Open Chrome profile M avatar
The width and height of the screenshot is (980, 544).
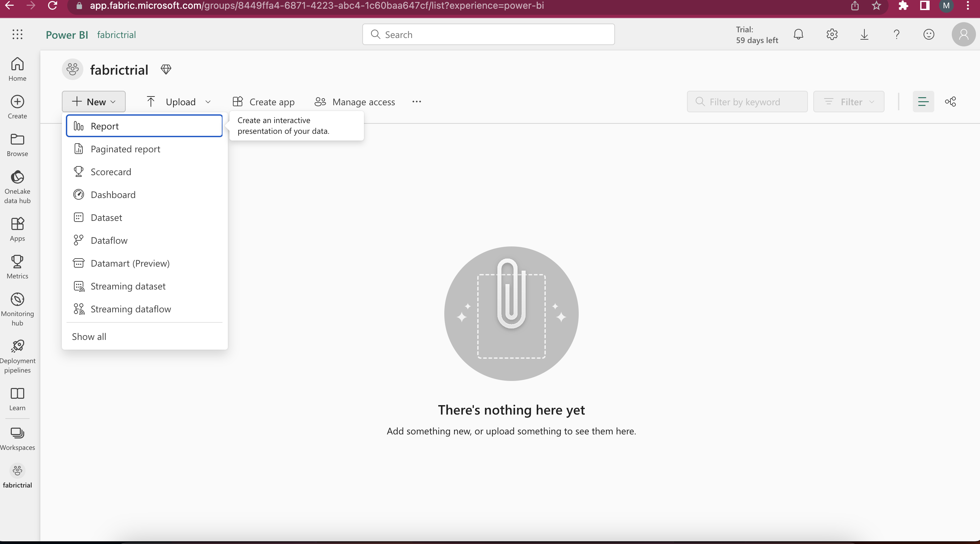coord(946,6)
